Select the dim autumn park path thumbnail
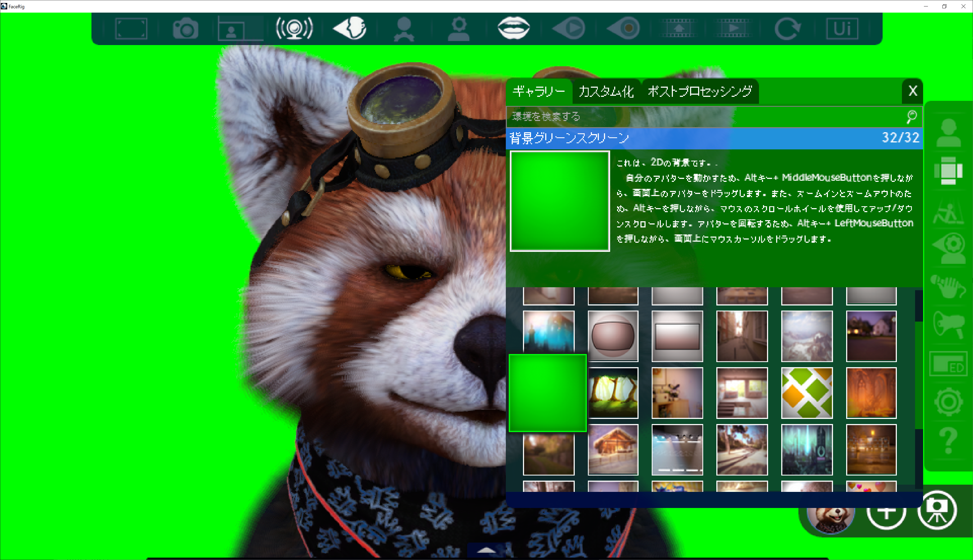The image size is (973, 560). point(549,454)
